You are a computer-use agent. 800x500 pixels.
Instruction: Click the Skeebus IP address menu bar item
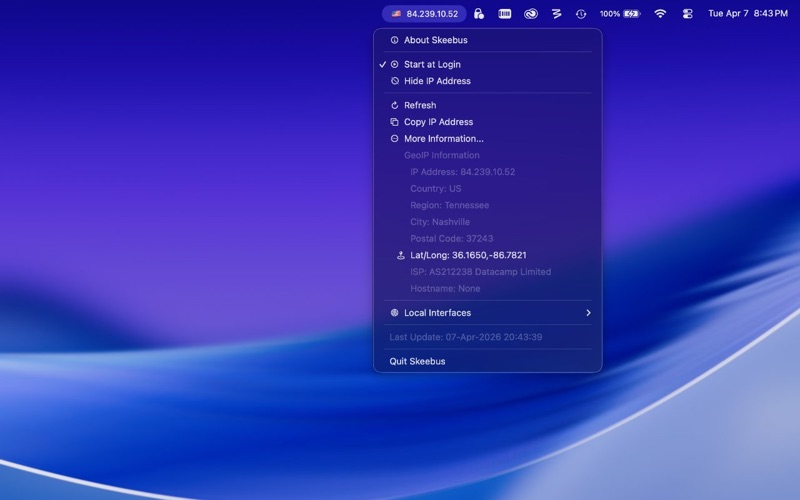(424, 14)
